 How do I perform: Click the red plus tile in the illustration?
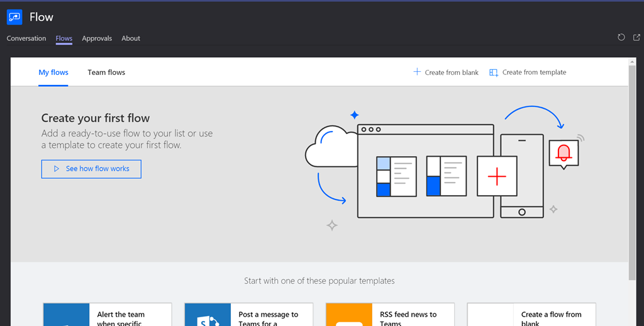click(x=497, y=177)
